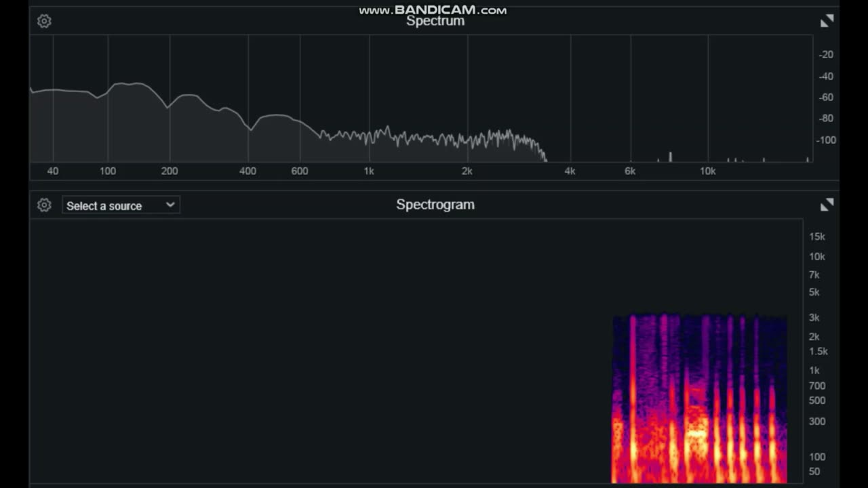
Task: Click the 15k label on Spectrogram frequency scale
Action: [x=817, y=237]
